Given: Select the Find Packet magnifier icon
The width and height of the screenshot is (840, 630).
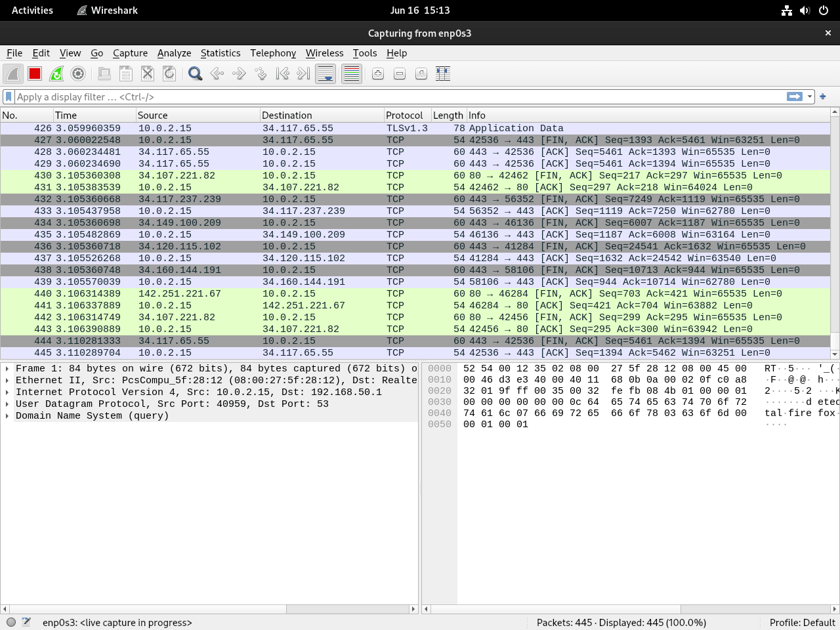Looking at the screenshot, I should click(195, 73).
